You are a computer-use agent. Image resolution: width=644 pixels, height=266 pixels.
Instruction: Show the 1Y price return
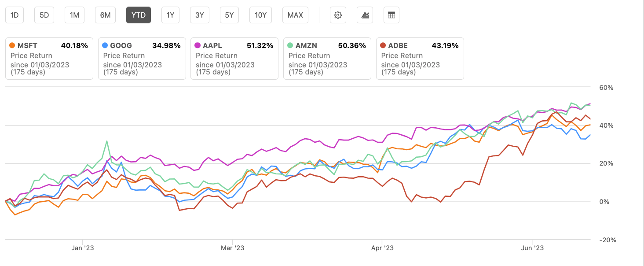click(x=170, y=15)
